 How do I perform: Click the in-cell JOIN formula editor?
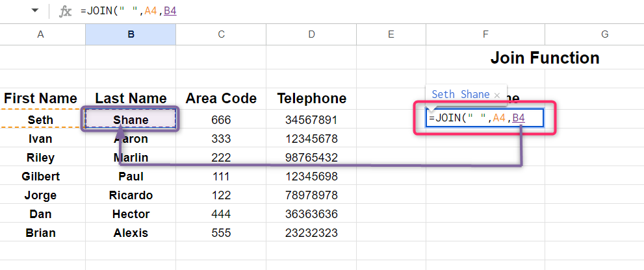[483, 118]
